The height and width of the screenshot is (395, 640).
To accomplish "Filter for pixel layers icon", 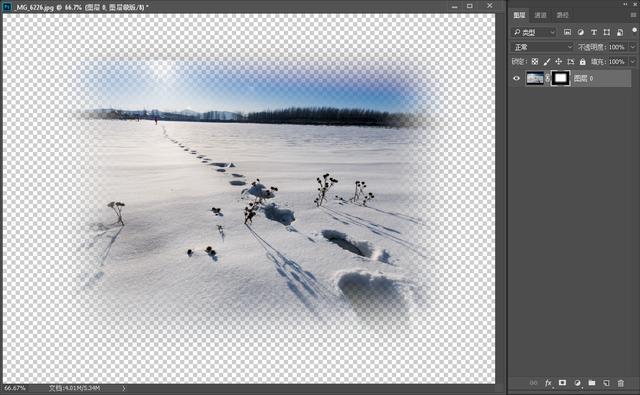I will point(567,32).
